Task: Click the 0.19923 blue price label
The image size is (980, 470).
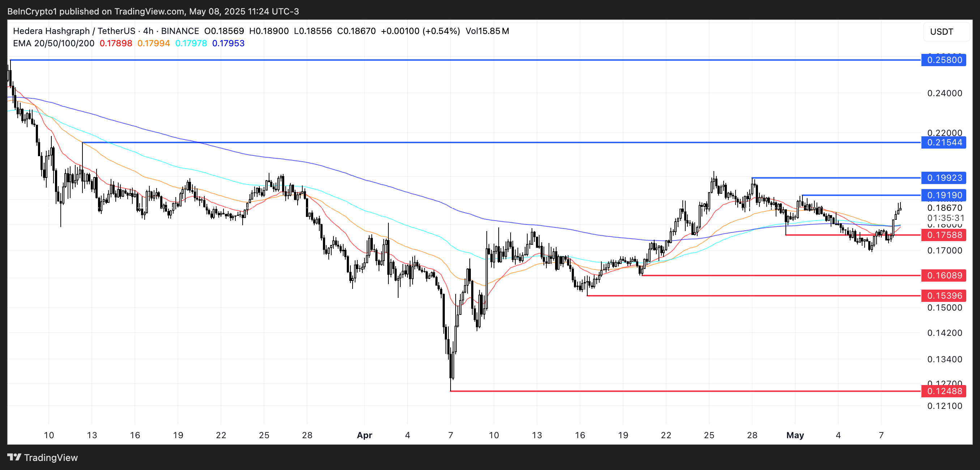Action: (943, 178)
